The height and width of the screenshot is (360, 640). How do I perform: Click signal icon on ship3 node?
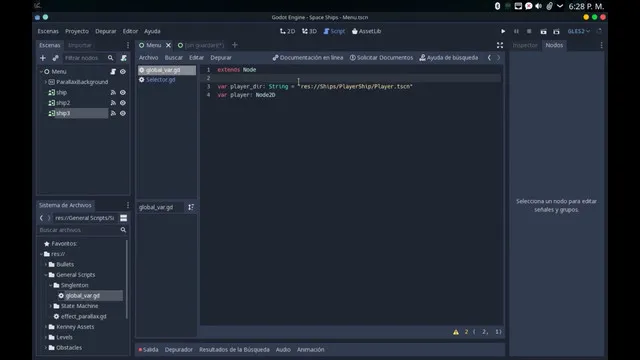[113, 113]
